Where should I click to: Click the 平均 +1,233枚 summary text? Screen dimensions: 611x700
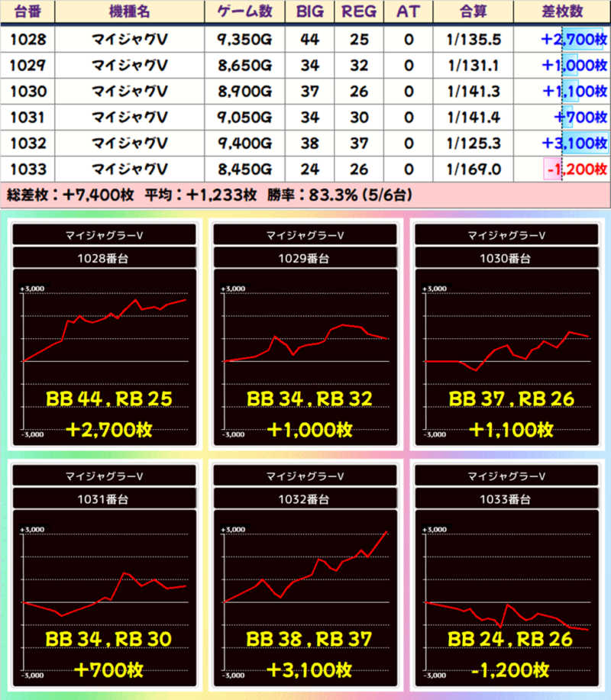click(201, 195)
